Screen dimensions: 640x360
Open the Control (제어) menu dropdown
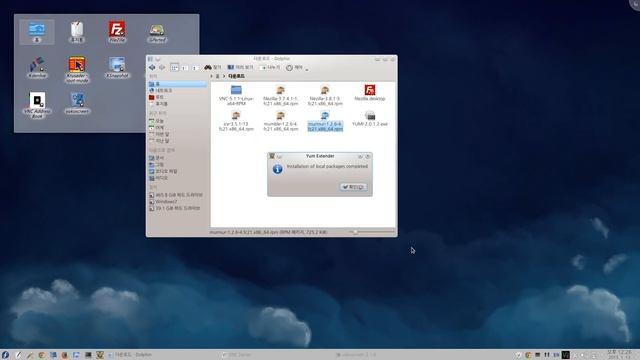pos(297,68)
